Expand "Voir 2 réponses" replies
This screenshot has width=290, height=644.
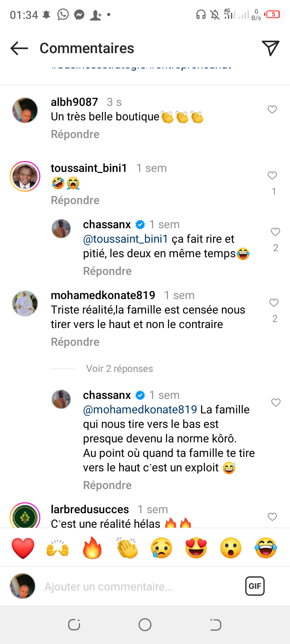point(119,369)
